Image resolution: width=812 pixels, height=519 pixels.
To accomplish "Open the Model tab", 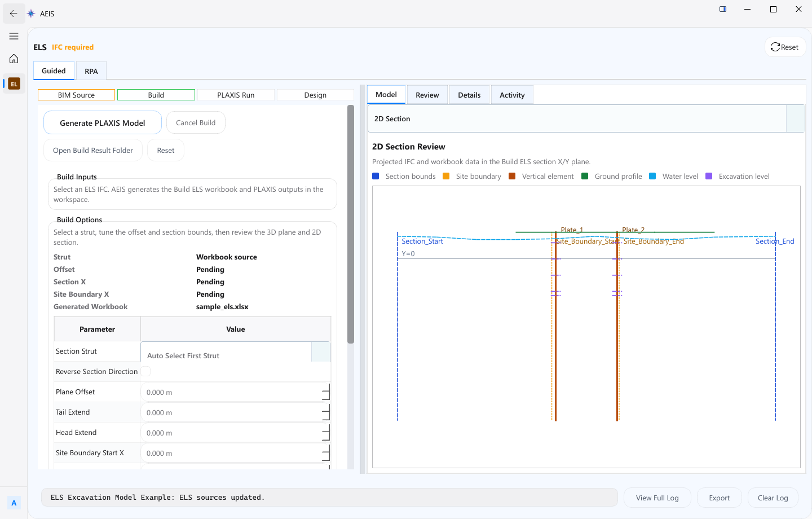I will click(x=386, y=95).
